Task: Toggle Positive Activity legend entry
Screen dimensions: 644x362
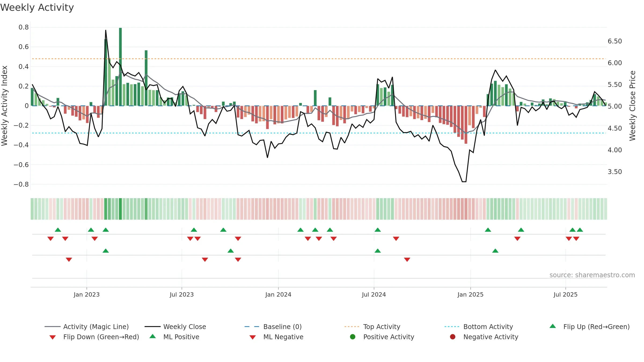Action: (382, 337)
